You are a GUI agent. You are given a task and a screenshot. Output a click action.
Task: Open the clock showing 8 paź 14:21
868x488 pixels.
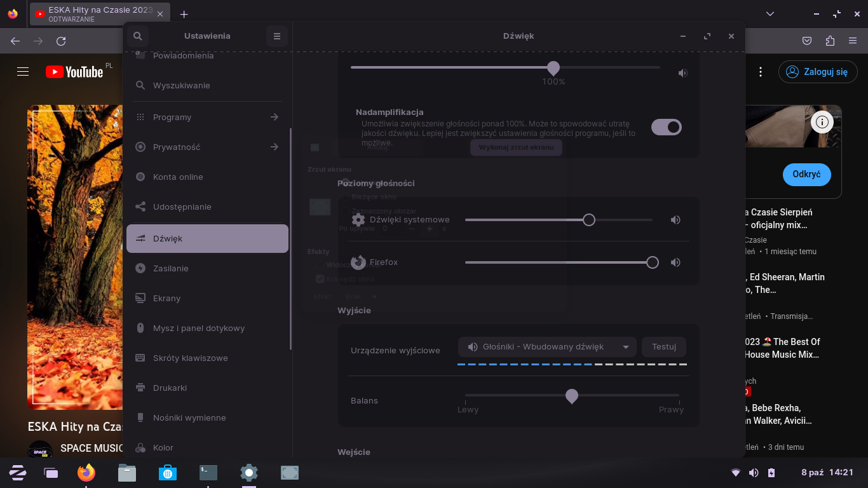pyautogui.click(x=827, y=473)
